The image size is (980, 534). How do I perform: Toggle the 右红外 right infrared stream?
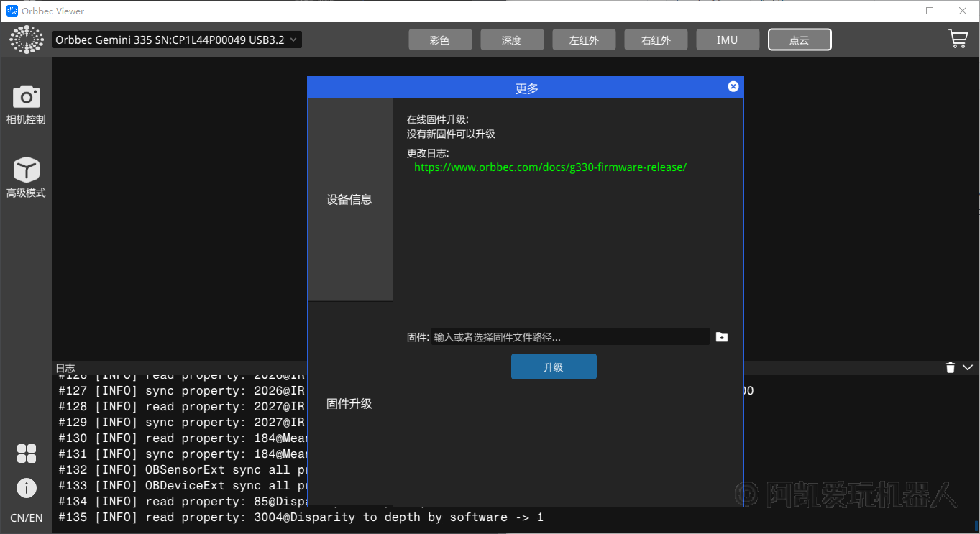[x=656, y=40]
